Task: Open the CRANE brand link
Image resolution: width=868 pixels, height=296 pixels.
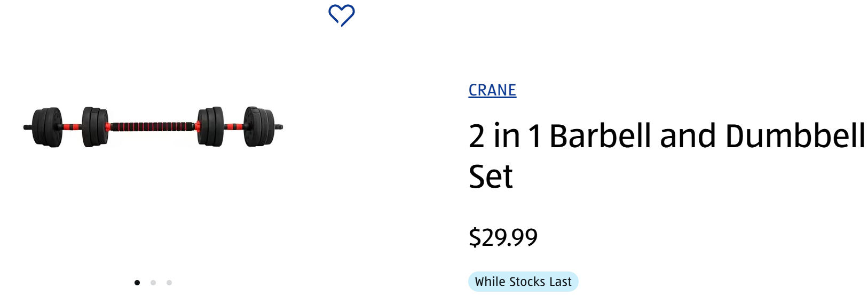Action: [x=492, y=90]
